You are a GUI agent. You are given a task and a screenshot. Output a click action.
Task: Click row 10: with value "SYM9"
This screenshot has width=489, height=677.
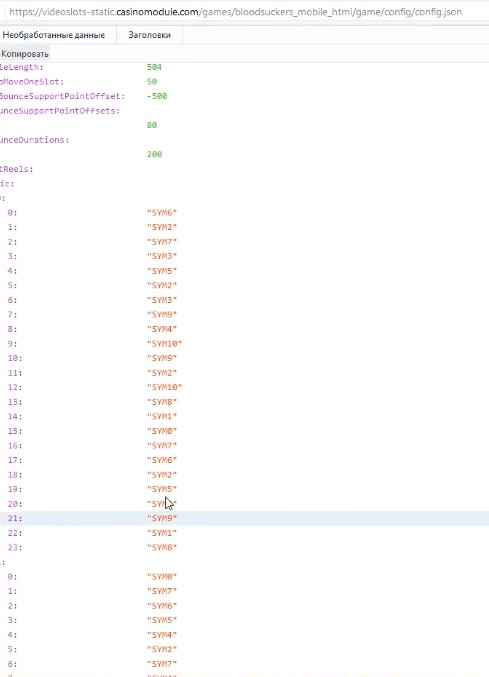(x=244, y=358)
